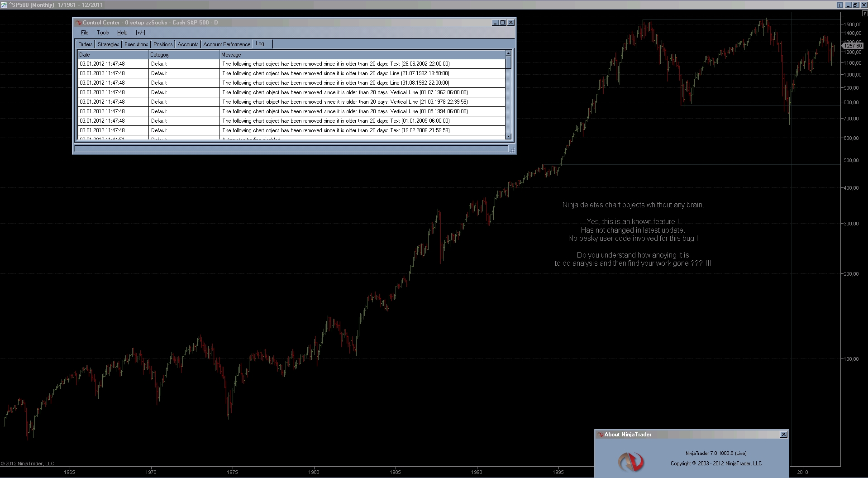The width and height of the screenshot is (868, 478).
Task: Maximize the Control Center window
Action: [x=502, y=23]
